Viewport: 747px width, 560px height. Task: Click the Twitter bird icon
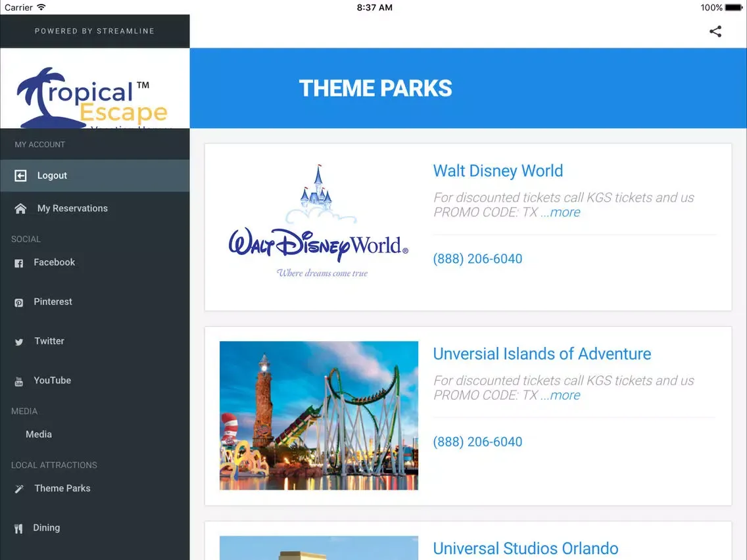(18, 342)
